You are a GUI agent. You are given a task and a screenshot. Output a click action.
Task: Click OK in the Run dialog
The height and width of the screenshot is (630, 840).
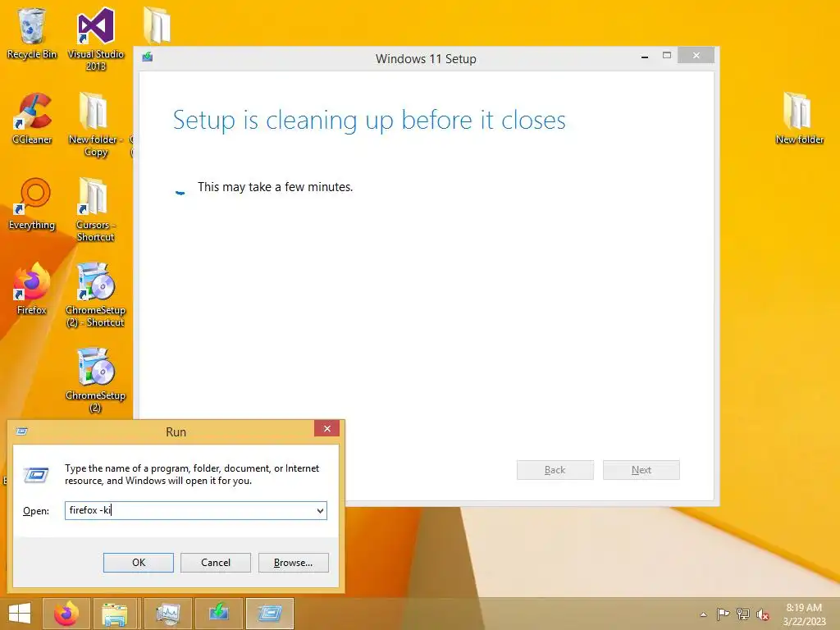(138, 563)
